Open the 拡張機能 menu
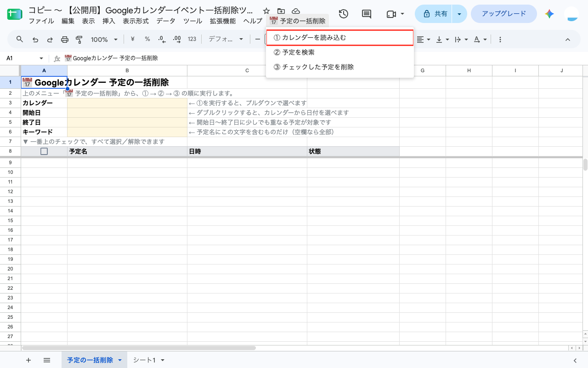 coord(223,21)
